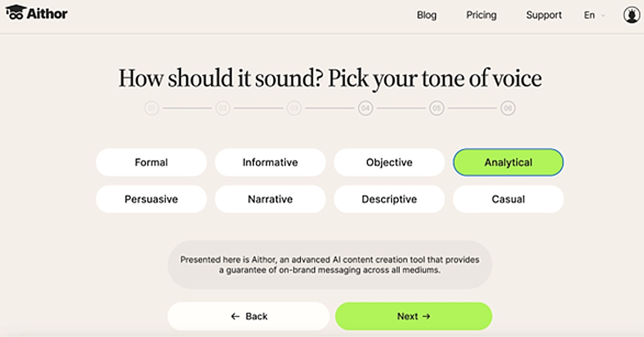Click step 06 indicator
The width and height of the screenshot is (644, 337).
click(x=508, y=109)
